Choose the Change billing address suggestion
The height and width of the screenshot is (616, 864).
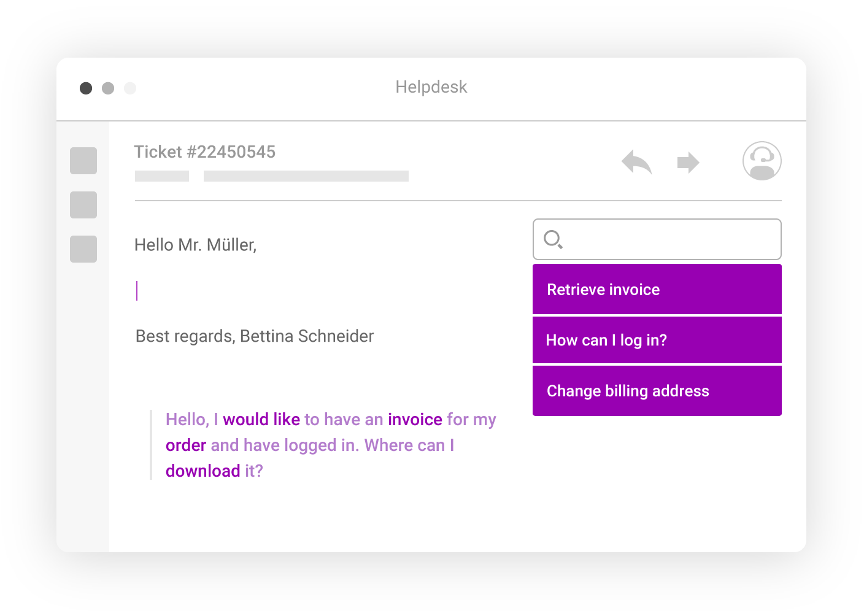[657, 391]
